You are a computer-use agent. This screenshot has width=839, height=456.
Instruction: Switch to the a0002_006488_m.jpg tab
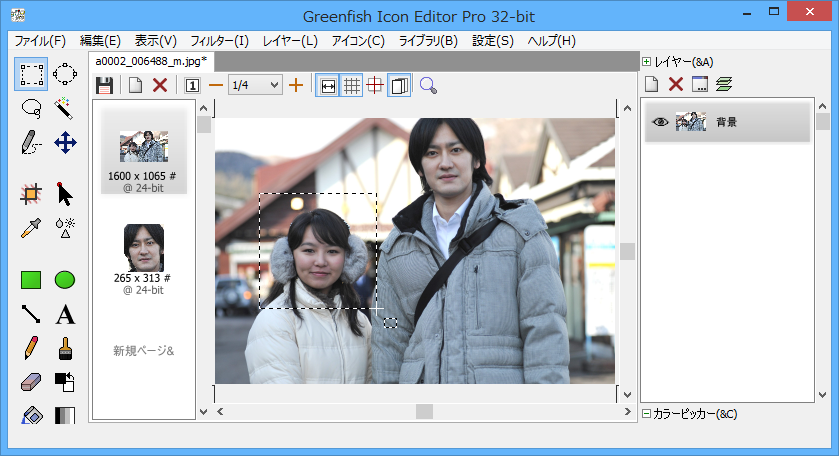[x=151, y=62]
